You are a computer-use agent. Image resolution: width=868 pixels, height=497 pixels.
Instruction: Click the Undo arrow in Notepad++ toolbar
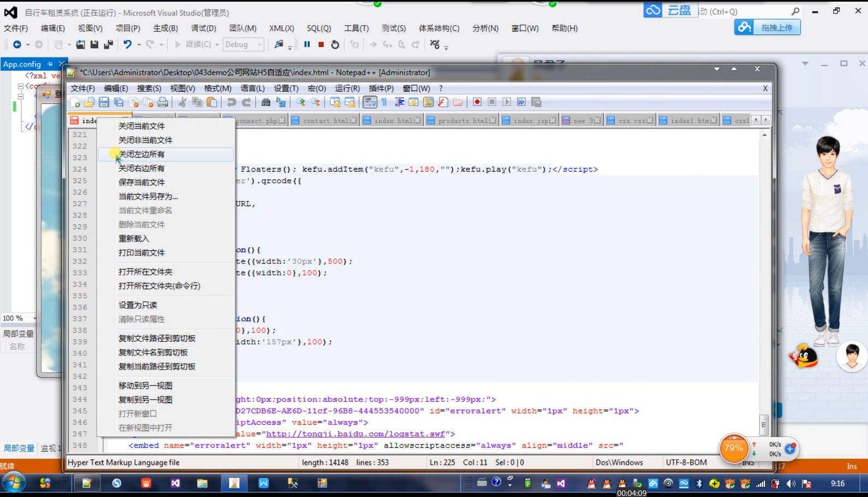click(x=232, y=102)
